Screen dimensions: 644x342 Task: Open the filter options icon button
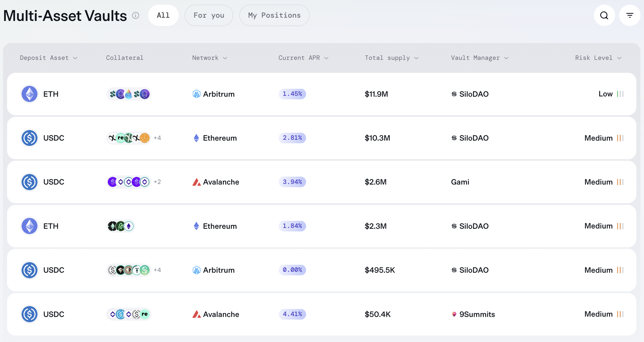[630, 15]
